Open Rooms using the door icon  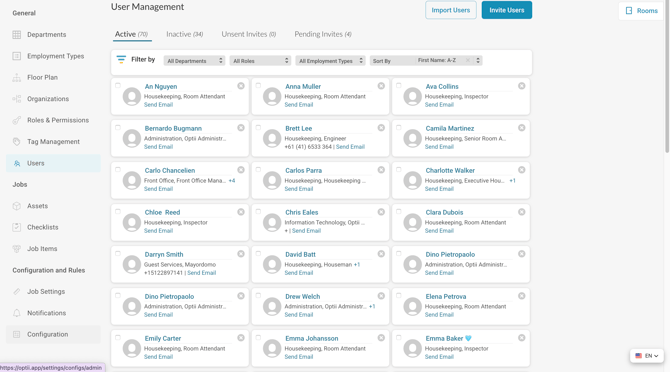coord(629,11)
